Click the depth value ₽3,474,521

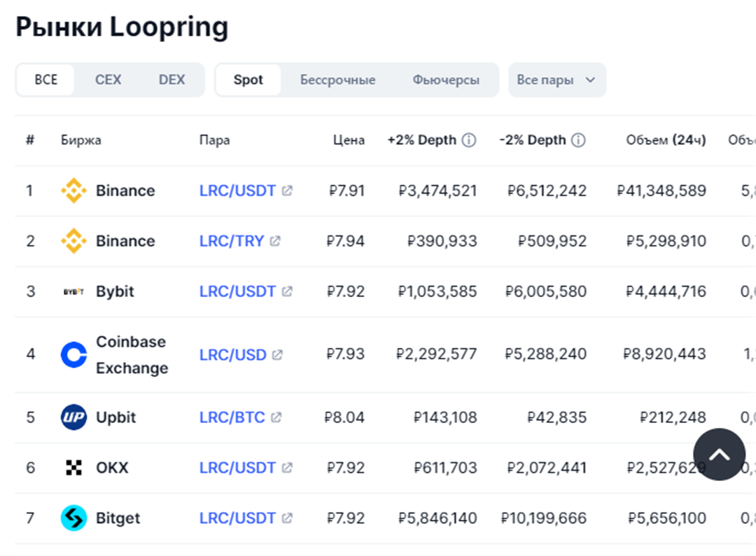point(437,190)
